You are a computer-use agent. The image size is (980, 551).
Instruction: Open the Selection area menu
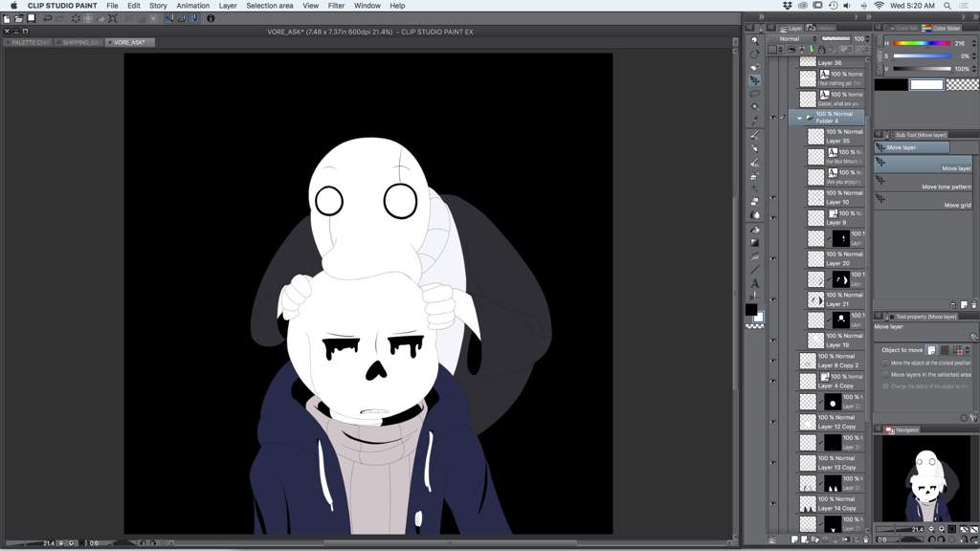pyautogui.click(x=269, y=6)
